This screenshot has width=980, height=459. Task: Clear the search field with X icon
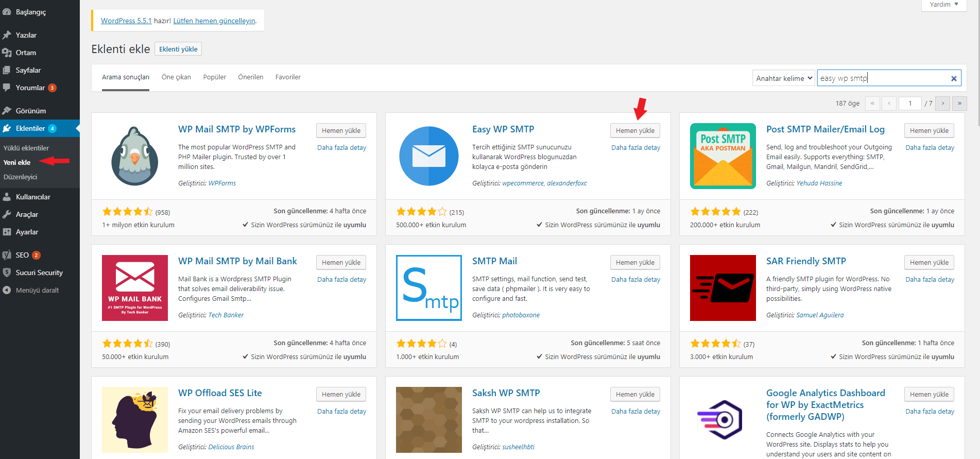click(954, 78)
